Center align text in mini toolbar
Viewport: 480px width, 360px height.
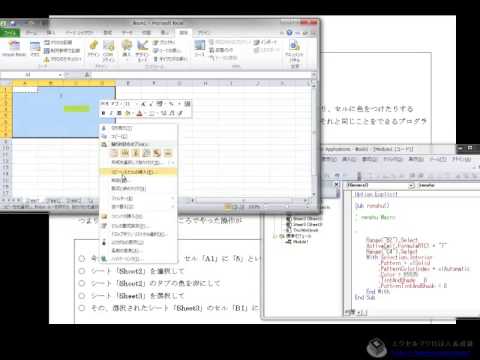tap(119, 113)
